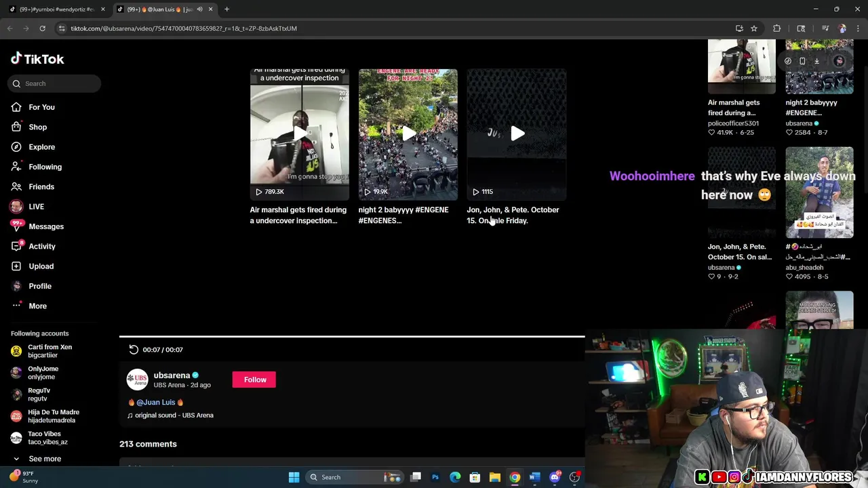Play the night 2 babyyyy ENGENE video
The width and height of the screenshot is (868, 488).
[x=408, y=134]
